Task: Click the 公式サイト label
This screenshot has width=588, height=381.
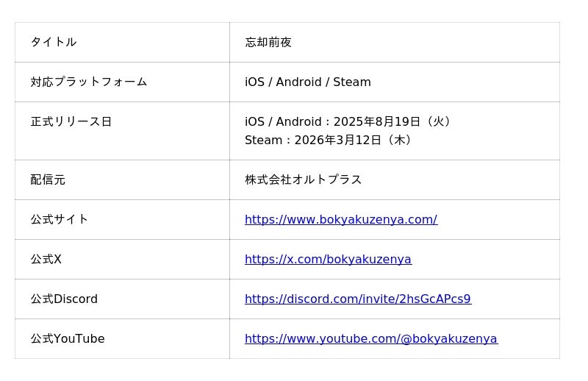Action: [60, 220]
